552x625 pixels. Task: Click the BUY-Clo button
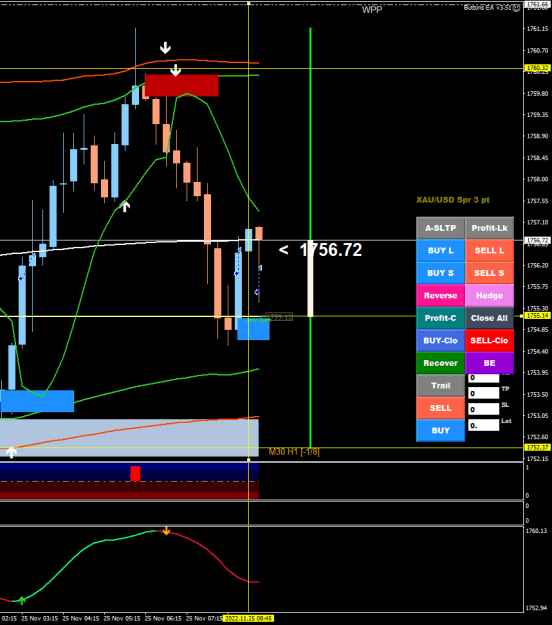point(440,340)
